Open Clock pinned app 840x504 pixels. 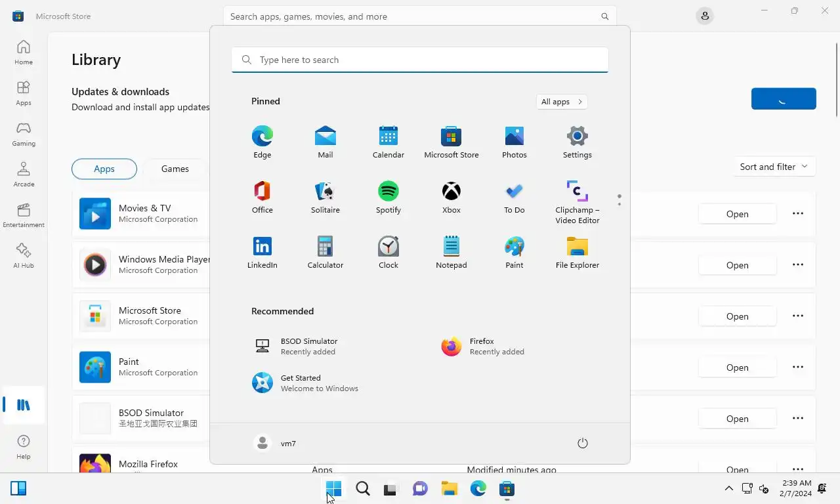388,253
